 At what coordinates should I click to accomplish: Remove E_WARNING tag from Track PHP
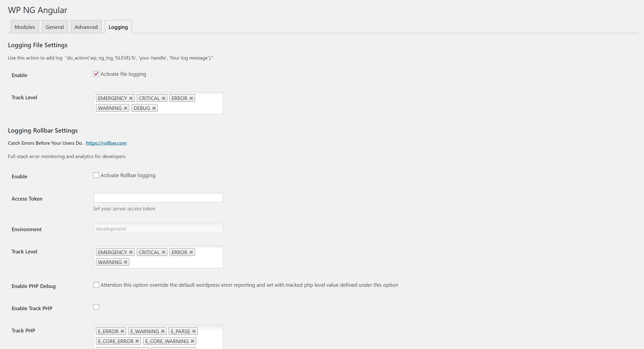(x=163, y=331)
